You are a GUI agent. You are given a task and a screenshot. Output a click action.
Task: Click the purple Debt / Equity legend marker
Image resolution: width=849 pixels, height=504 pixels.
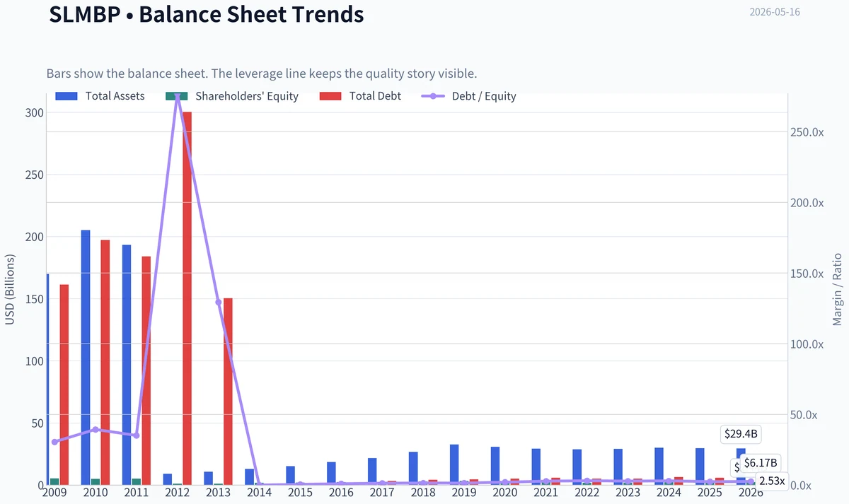(432, 96)
